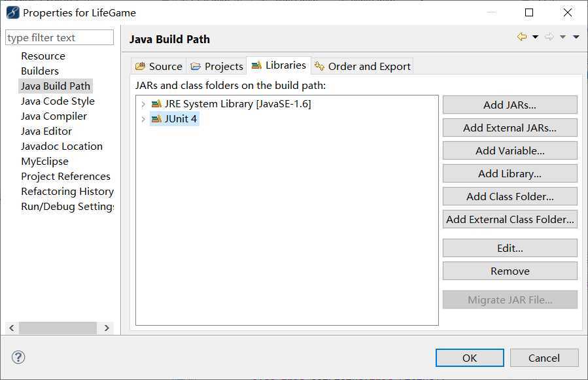Click the JRE System Library icon

click(x=156, y=104)
